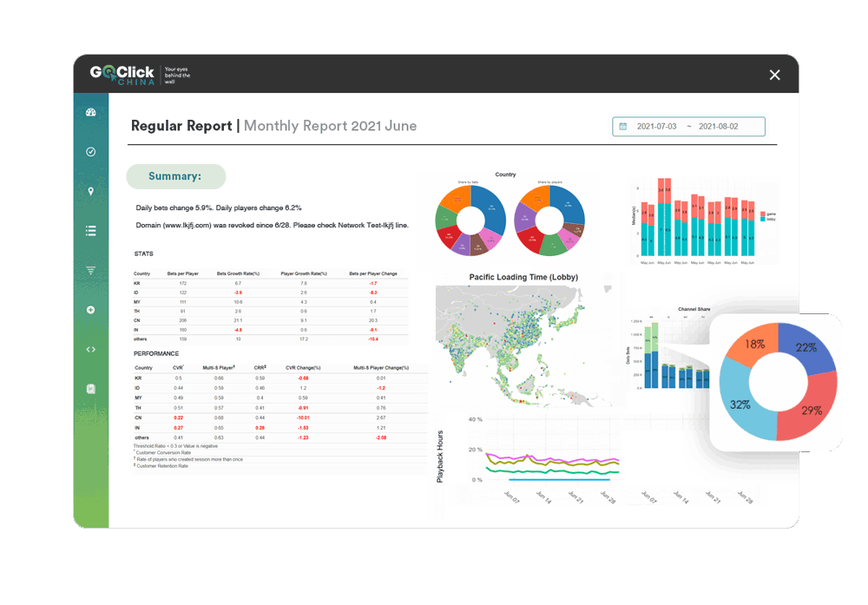Open the dashboard via gauge icon
This screenshot has height=605, width=868.
(x=90, y=112)
